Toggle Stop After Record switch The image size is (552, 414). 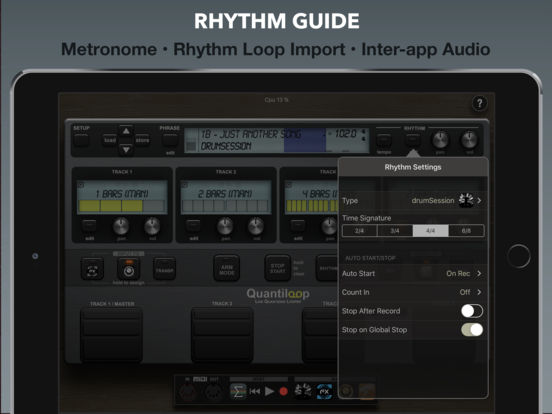point(472,311)
